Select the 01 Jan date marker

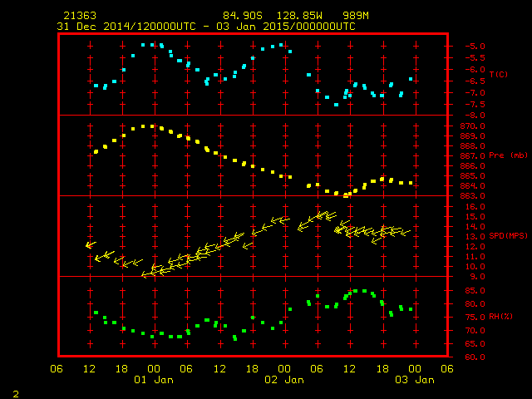point(154,380)
